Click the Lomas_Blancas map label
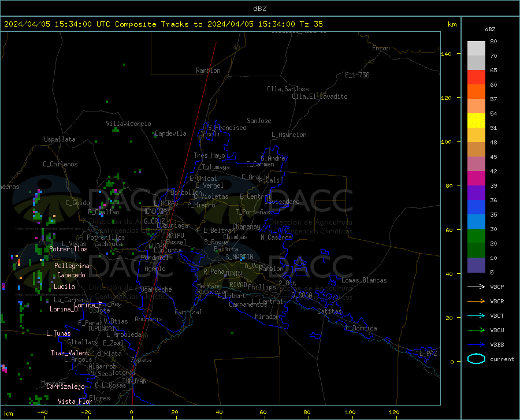Screen dimensions: 520x420 click(x=364, y=280)
